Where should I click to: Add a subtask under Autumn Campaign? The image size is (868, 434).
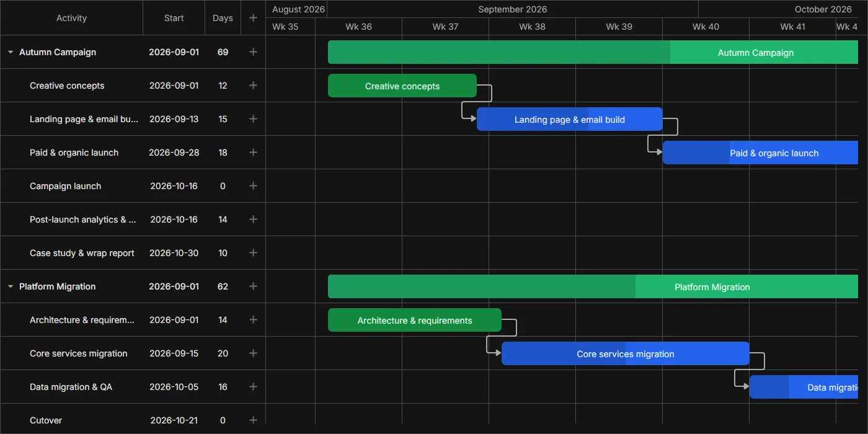point(253,52)
